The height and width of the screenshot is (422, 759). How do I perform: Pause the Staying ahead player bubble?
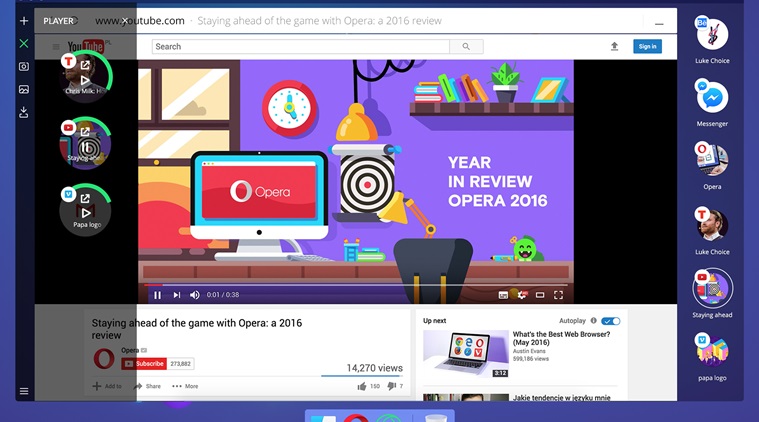click(x=85, y=147)
